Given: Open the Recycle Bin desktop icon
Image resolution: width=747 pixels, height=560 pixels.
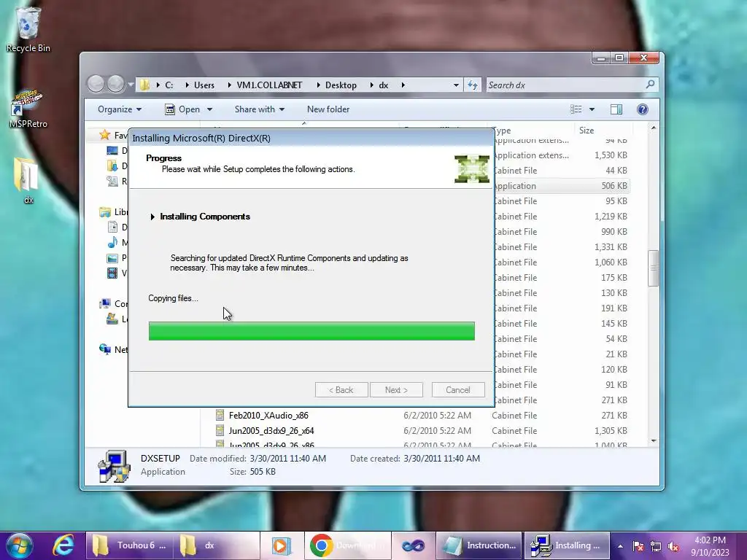Looking at the screenshot, I should coord(28,29).
